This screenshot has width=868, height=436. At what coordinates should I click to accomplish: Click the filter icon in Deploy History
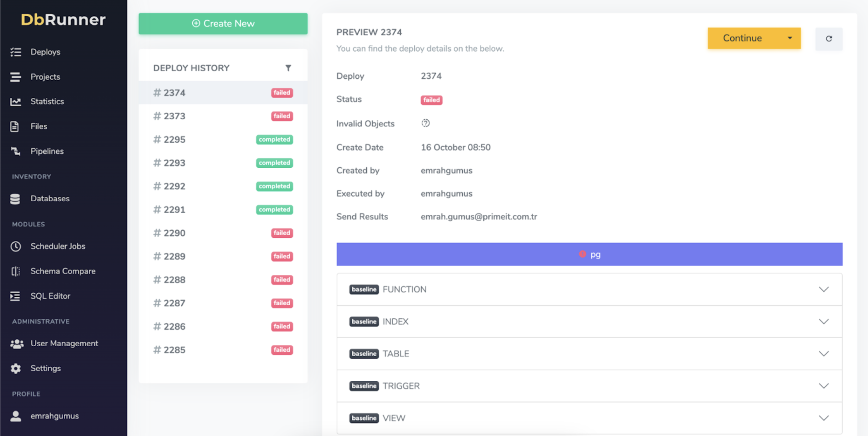tap(288, 68)
